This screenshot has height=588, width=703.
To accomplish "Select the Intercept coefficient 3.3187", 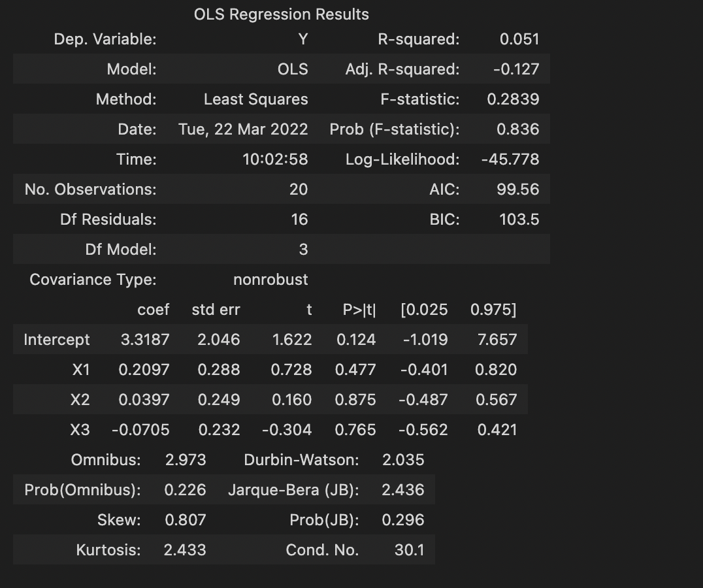I will (144, 339).
